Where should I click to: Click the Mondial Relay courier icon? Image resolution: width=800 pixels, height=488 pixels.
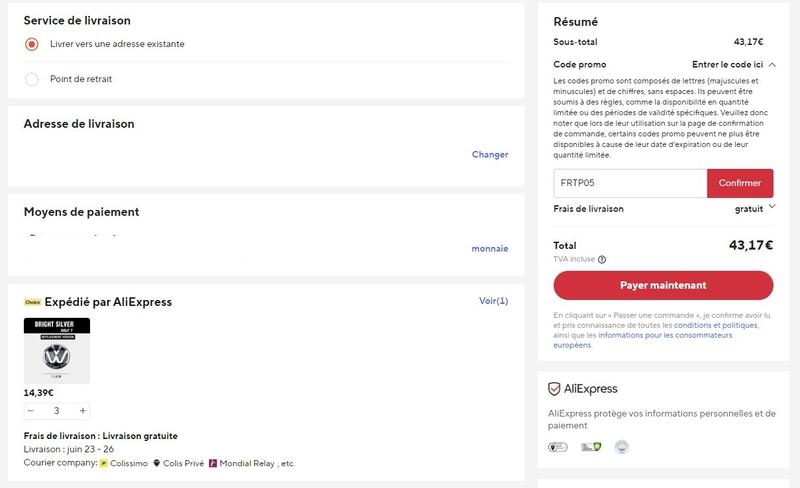coord(213,463)
